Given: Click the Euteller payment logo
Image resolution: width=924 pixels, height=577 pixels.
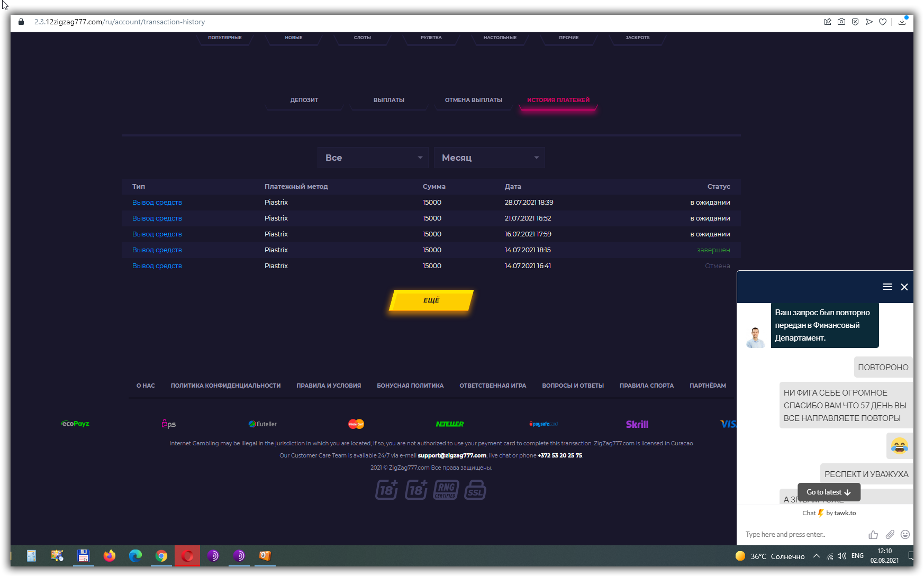Looking at the screenshot, I should point(263,424).
